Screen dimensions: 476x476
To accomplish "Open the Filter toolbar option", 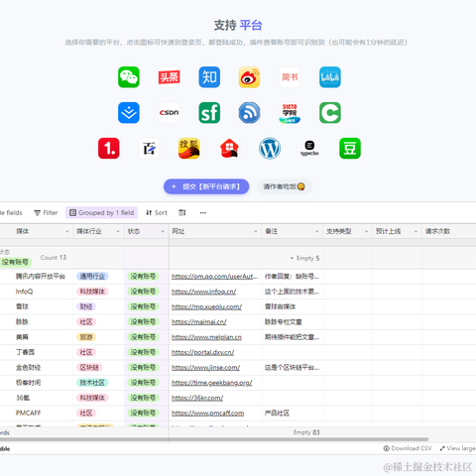I will [46, 212].
